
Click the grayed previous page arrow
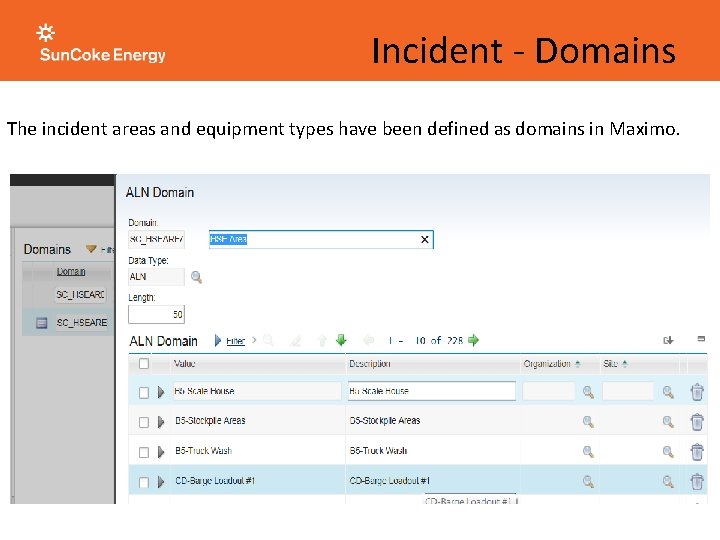pyautogui.click(x=368, y=340)
